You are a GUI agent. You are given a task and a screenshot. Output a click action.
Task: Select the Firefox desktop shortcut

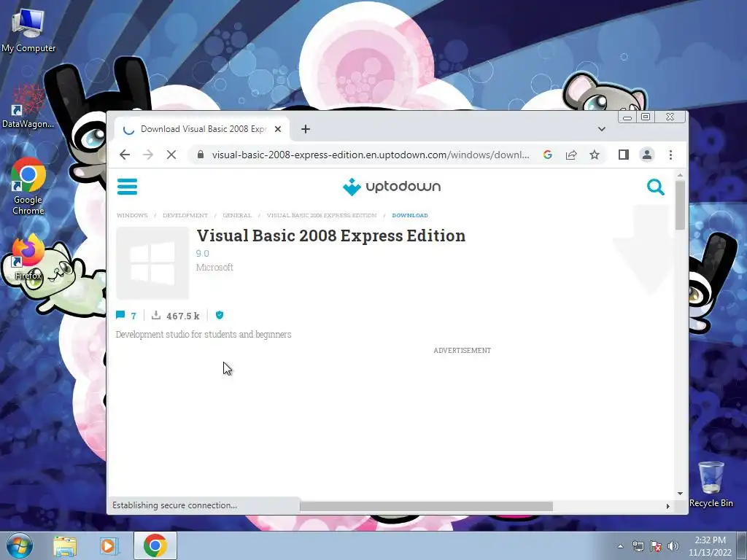click(x=28, y=256)
